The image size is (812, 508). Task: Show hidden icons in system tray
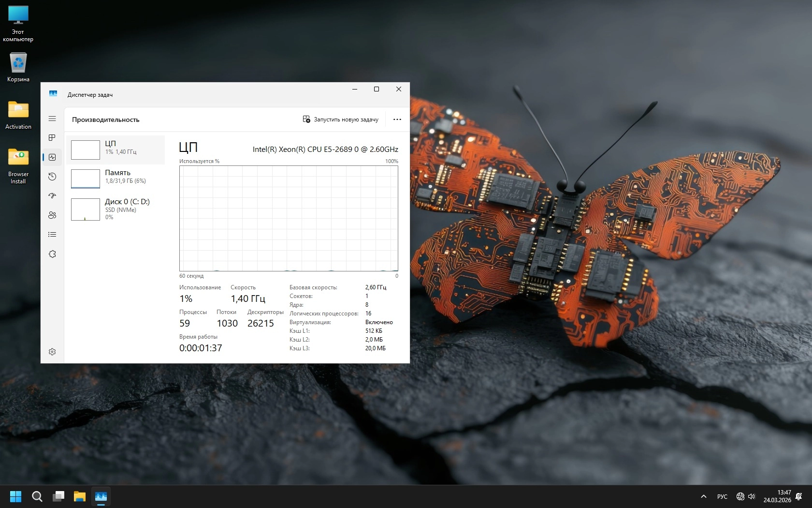coord(704,496)
